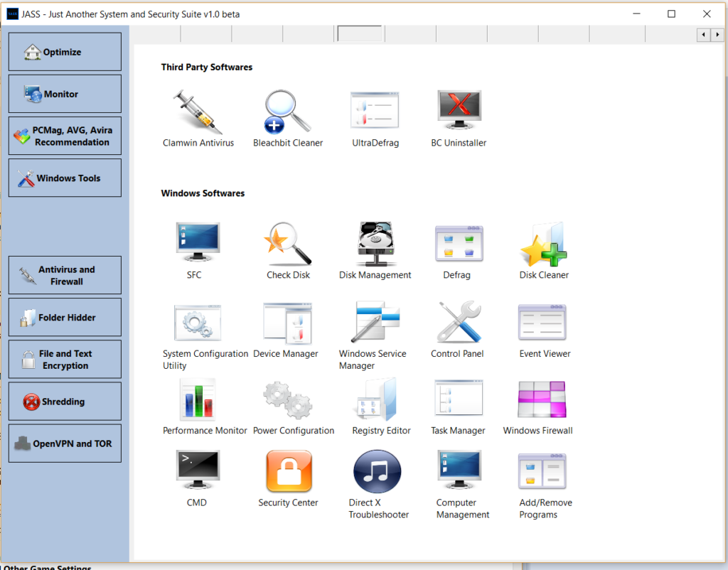Launch Clamwin Antivirus syringe icon
The width and height of the screenshot is (728, 570).
pyautogui.click(x=198, y=112)
